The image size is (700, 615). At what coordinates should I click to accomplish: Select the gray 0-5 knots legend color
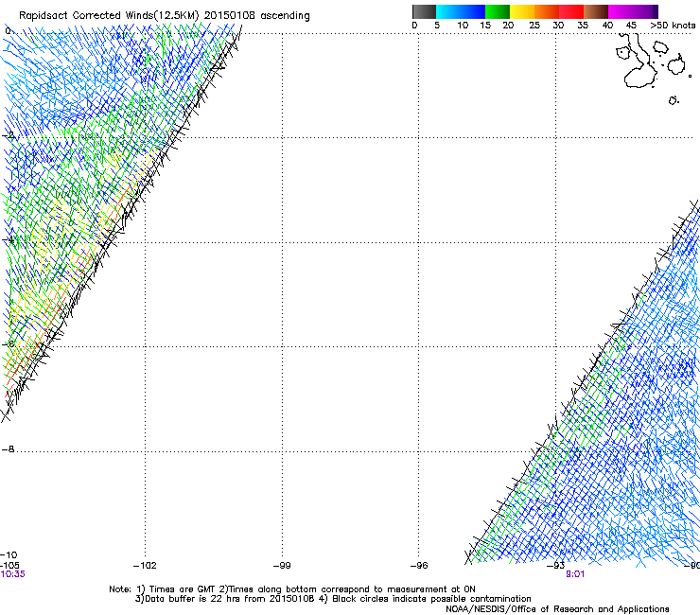coord(424,11)
